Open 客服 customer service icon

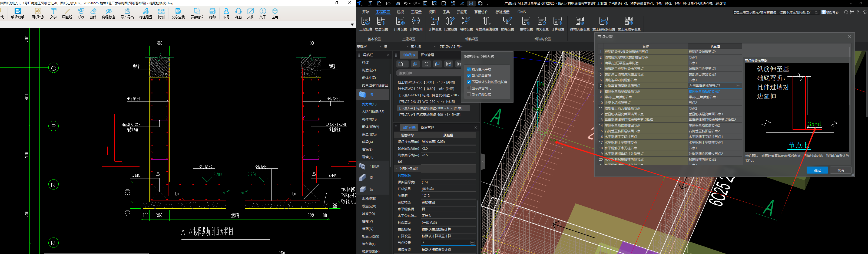click(238, 13)
